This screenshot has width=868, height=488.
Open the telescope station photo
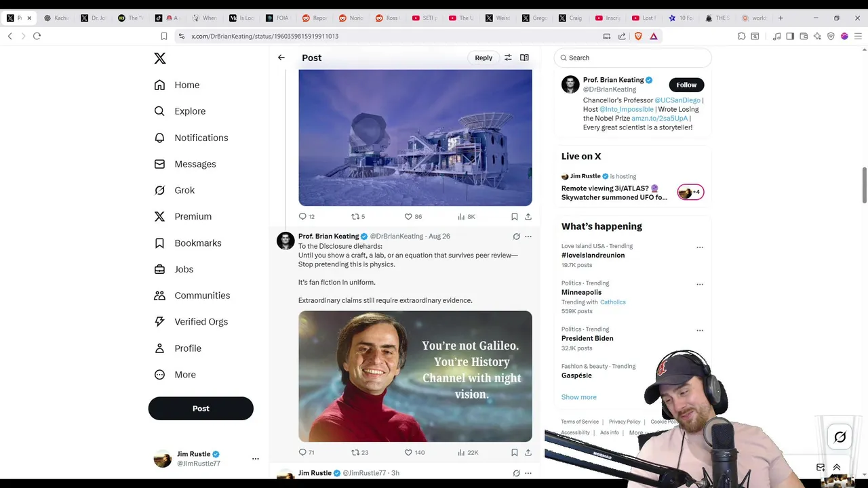pyautogui.click(x=415, y=138)
